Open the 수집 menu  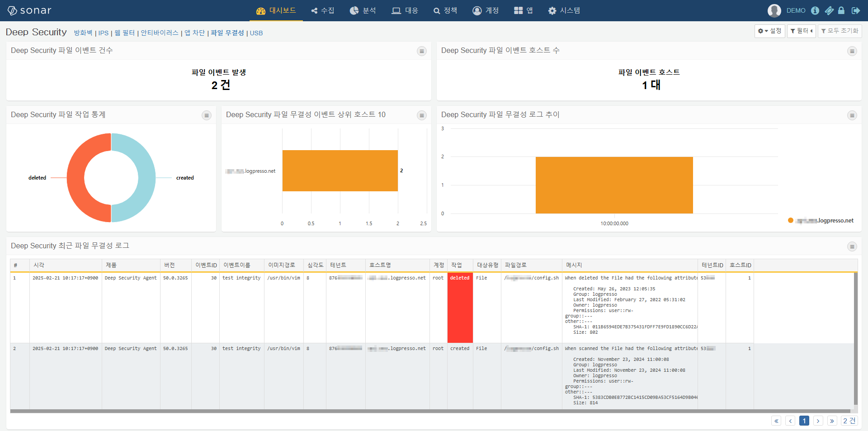tap(323, 10)
